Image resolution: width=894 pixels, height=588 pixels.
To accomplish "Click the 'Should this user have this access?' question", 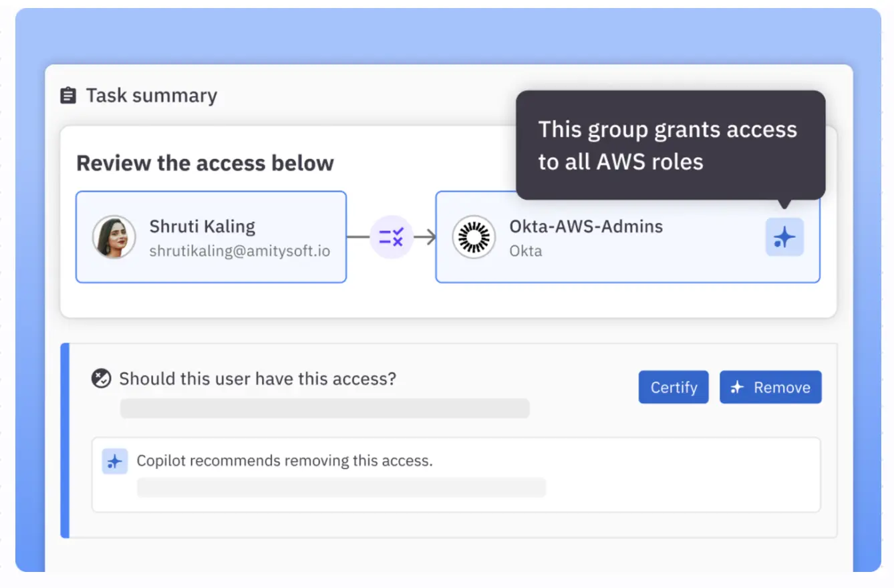I will [x=257, y=379].
